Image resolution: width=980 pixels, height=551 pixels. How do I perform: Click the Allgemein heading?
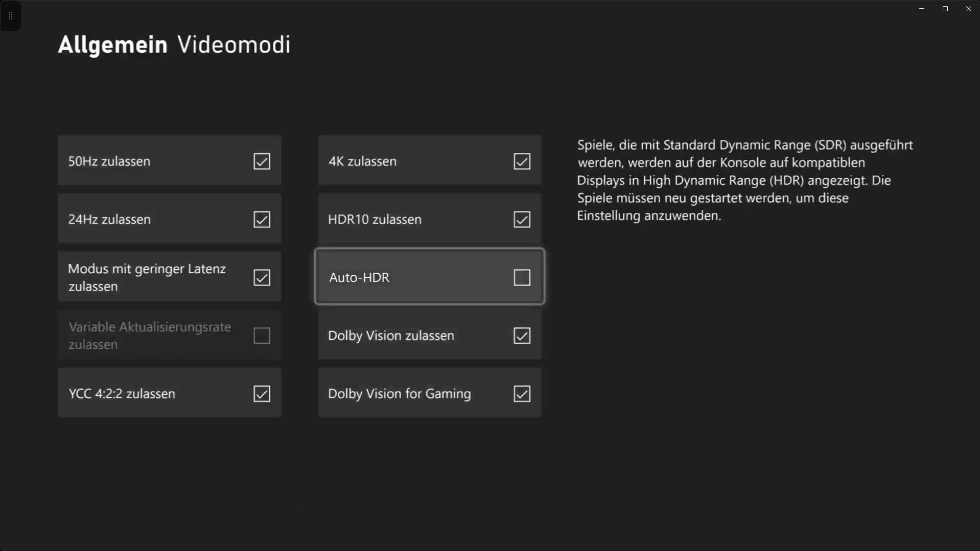click(x=112, y=45)
